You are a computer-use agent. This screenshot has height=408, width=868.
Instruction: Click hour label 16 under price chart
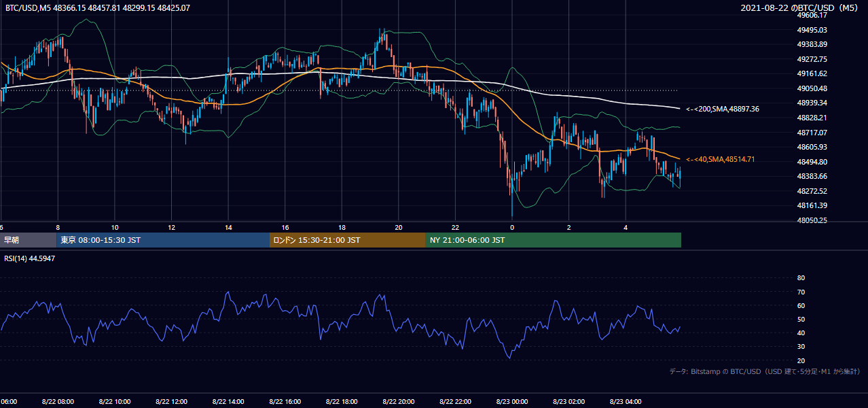[x=285, y=227]
